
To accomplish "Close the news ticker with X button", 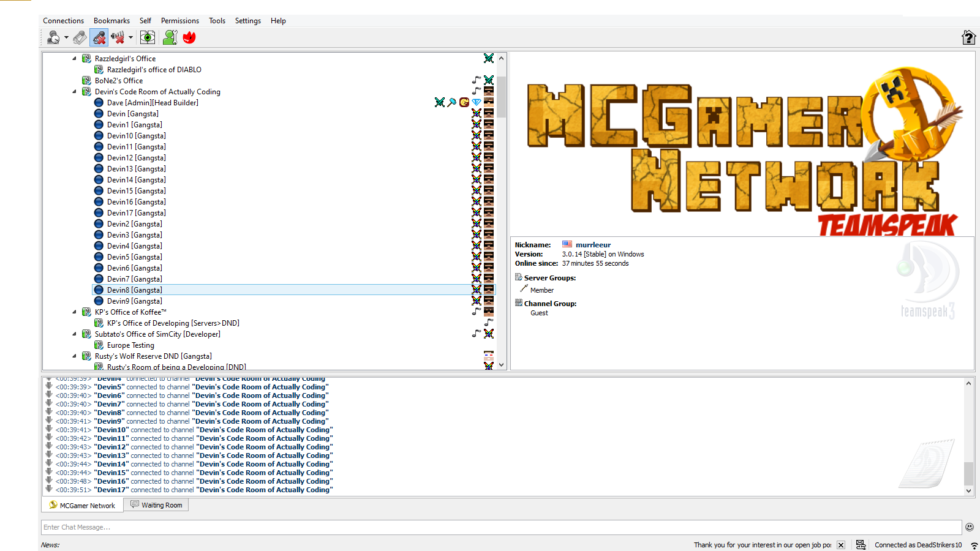I will click(x=841, y=545).
